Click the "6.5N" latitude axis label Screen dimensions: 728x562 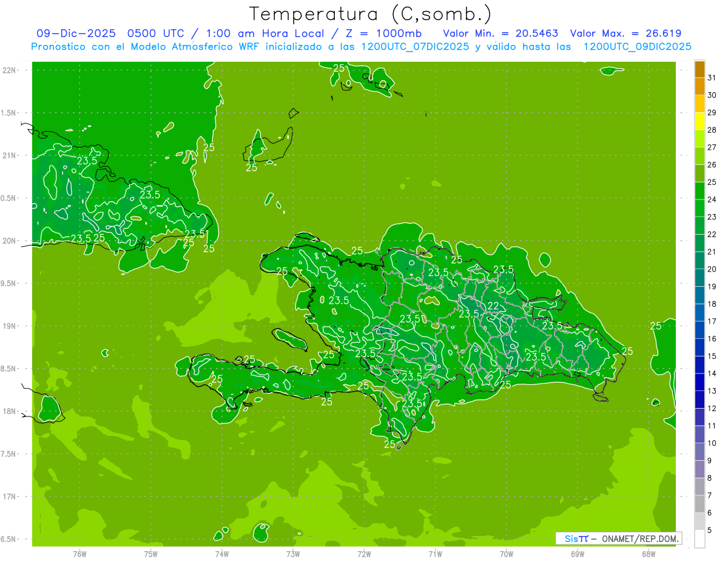(9, 539)
